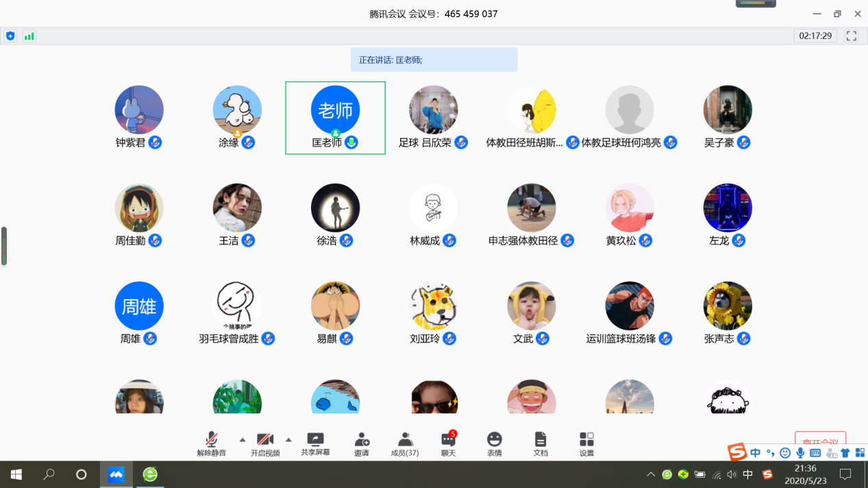
Task: Click the meeting duration timer 02:17:29
Action: click(x=815, y=36)
